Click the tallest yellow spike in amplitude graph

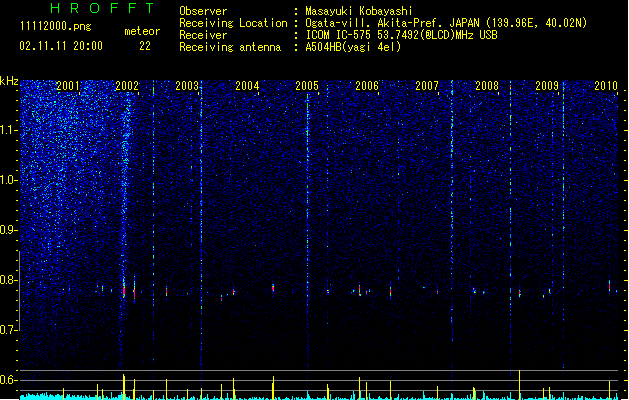pos(519,385)
